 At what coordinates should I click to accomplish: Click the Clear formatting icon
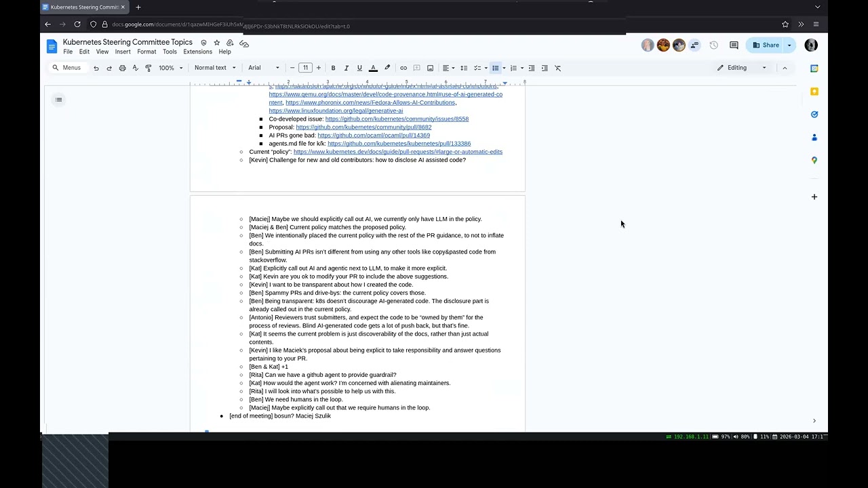pos(558,68)
